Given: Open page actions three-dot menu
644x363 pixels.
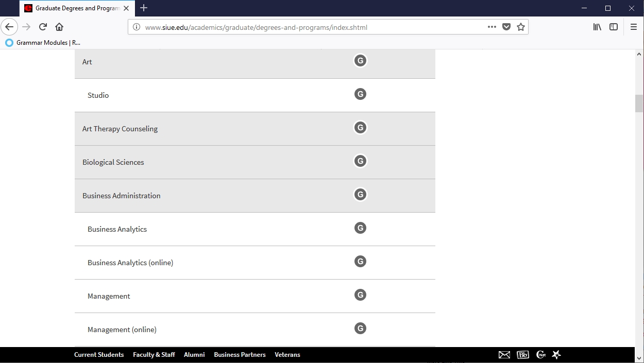Looking at the screenshot, I should click(492, 27).
